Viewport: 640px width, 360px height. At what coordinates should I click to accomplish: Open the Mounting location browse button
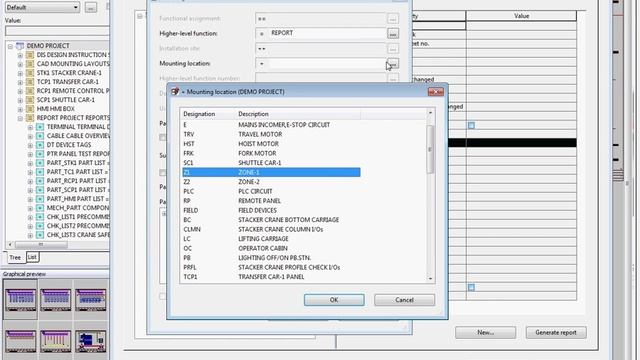(x=393, y=63)
